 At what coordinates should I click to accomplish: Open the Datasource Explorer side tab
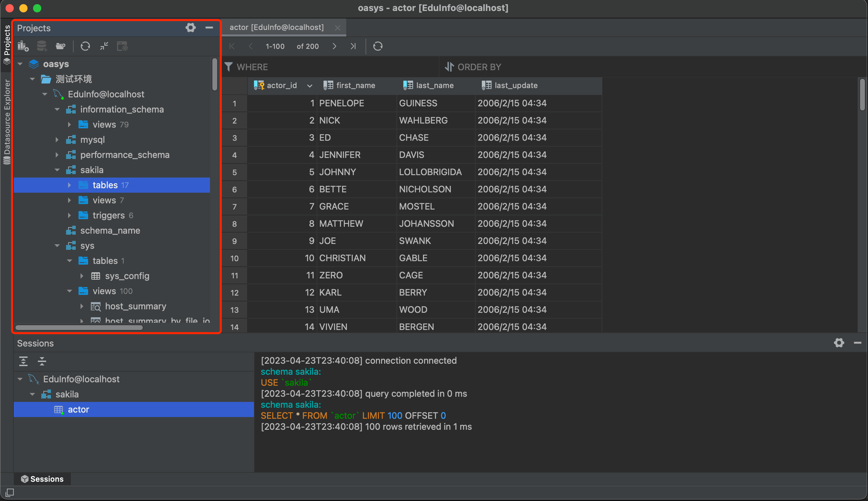pyautogui.click(x=7, y=122)
